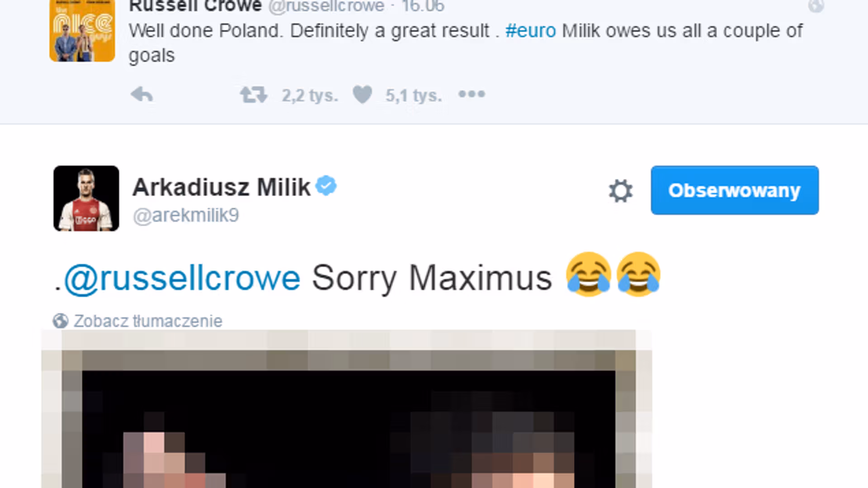Open more options ellipsis on Crowe's tweet

(472, 94)
